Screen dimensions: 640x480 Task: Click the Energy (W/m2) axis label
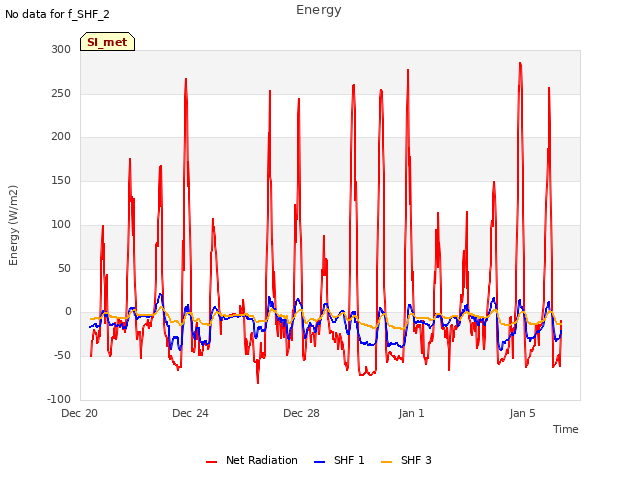[x=13, y=225]
